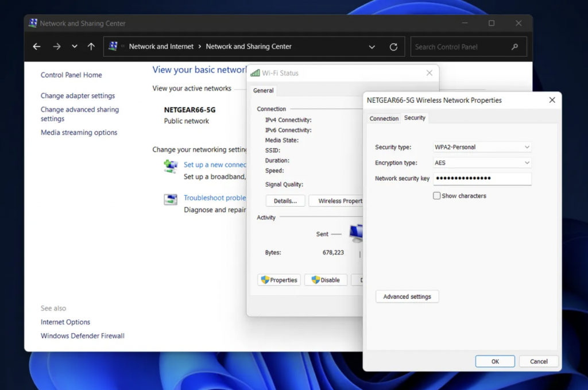588x390 pixels.
Task: Click the Details... button
Action: pyautogui.click(x=285, y=201)
